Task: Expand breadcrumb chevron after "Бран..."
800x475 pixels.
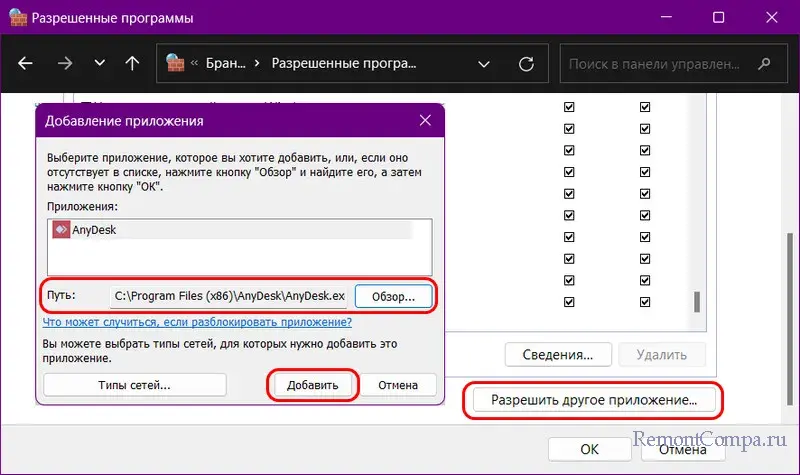Action: tap(257, 63)
